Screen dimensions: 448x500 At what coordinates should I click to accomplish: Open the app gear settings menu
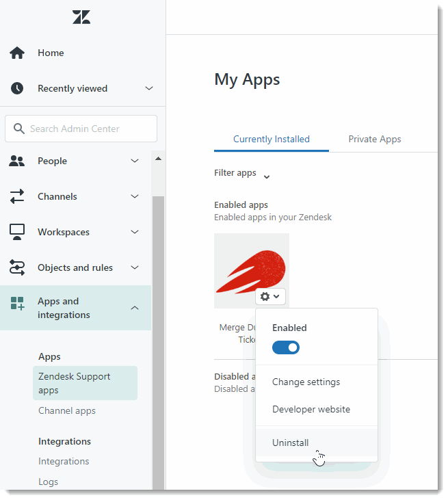pos(270,297)
